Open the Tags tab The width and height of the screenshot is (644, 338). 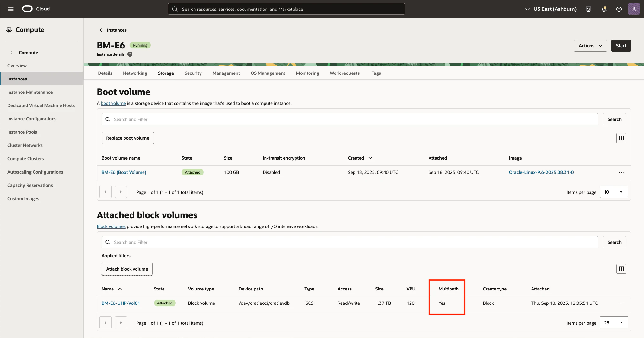point(376,73)
